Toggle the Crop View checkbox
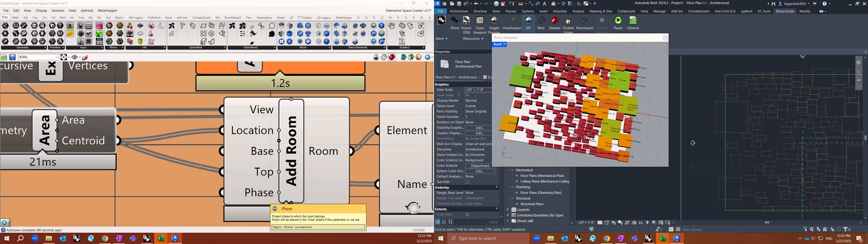Image resolution: width=868 pixels, height=244 pixels. [x=467, y=215]
